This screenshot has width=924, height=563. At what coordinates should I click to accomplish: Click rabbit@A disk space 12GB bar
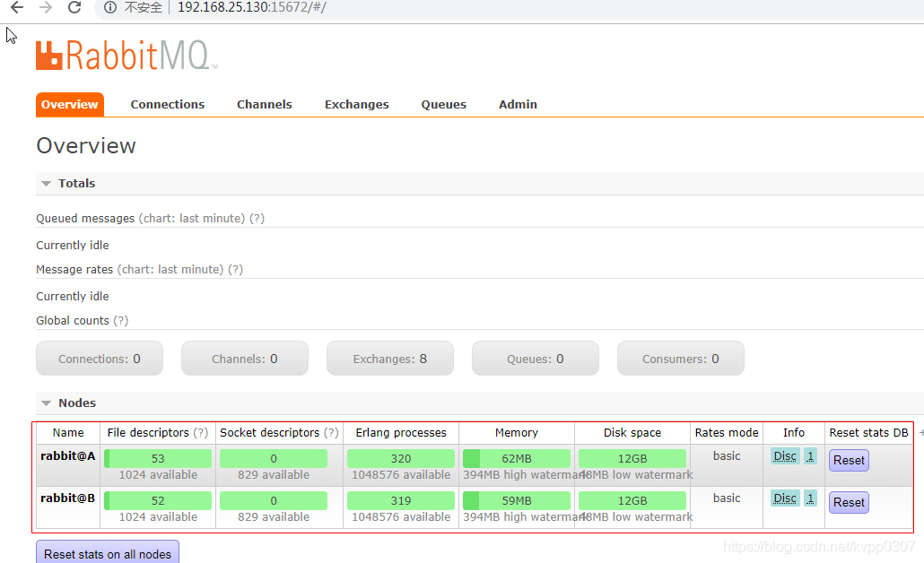pos(632,458)
